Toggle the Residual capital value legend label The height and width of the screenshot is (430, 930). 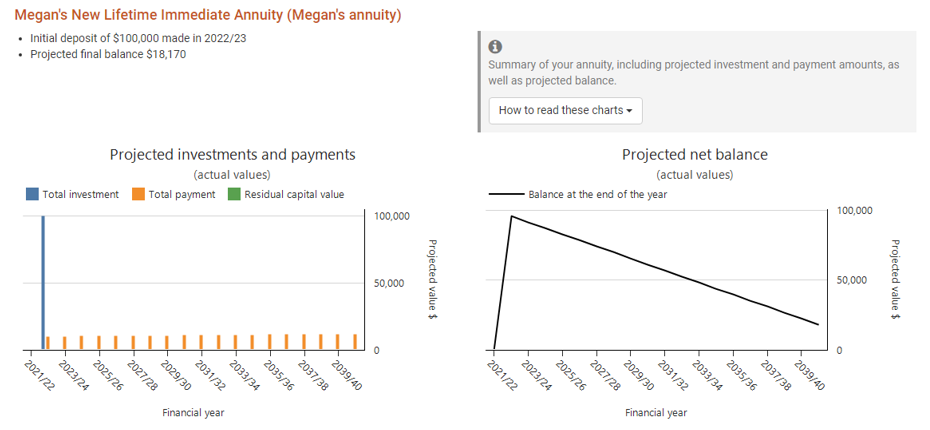[x=293, y=194]
